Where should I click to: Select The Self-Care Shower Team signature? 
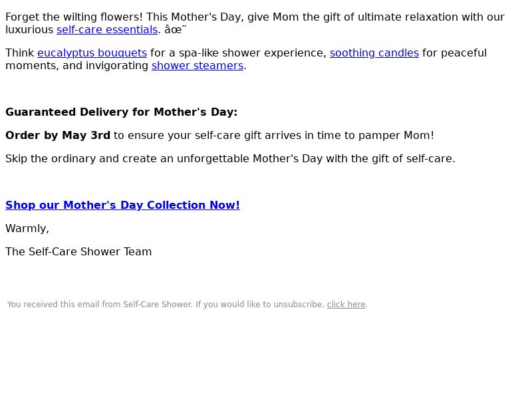click(x=78, y=252)
